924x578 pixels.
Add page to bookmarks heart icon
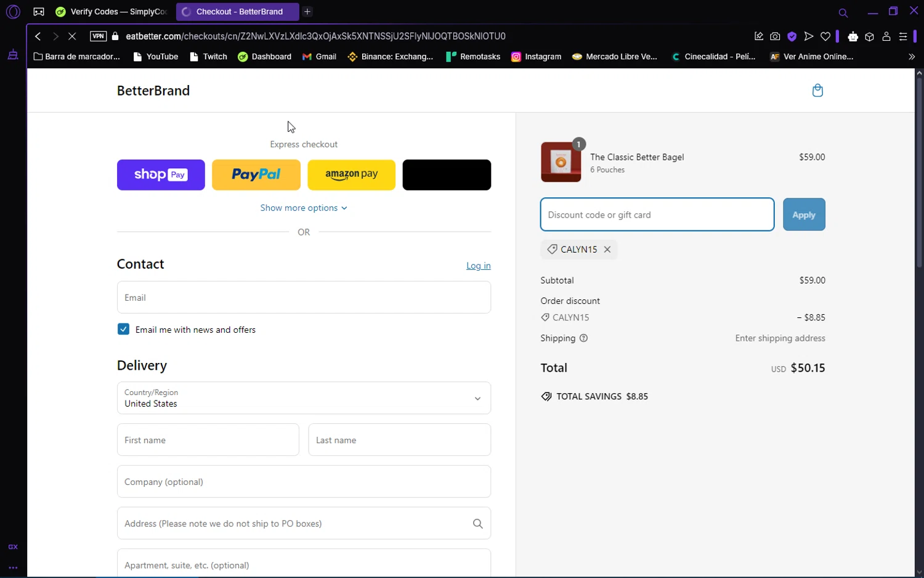tap(825, 36)
